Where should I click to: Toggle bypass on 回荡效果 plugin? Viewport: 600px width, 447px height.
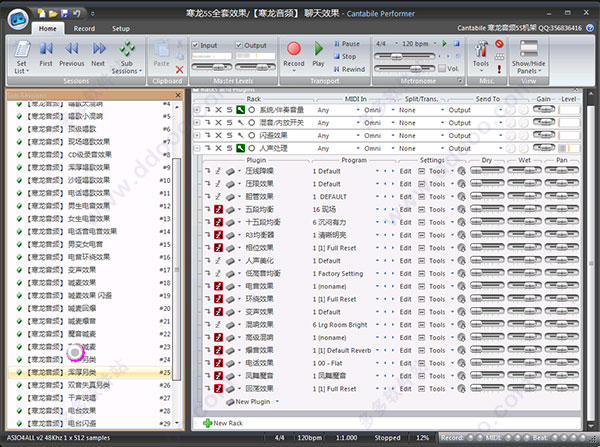(x=218, y=389)
